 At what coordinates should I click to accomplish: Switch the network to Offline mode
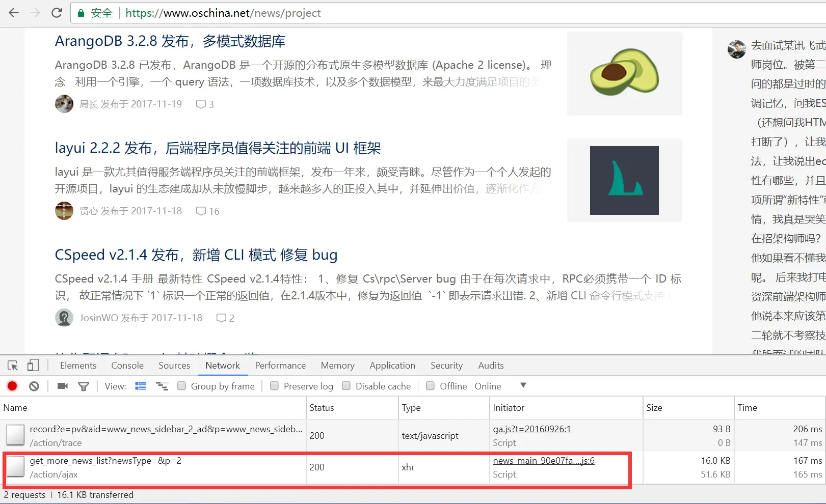(430, 386)
